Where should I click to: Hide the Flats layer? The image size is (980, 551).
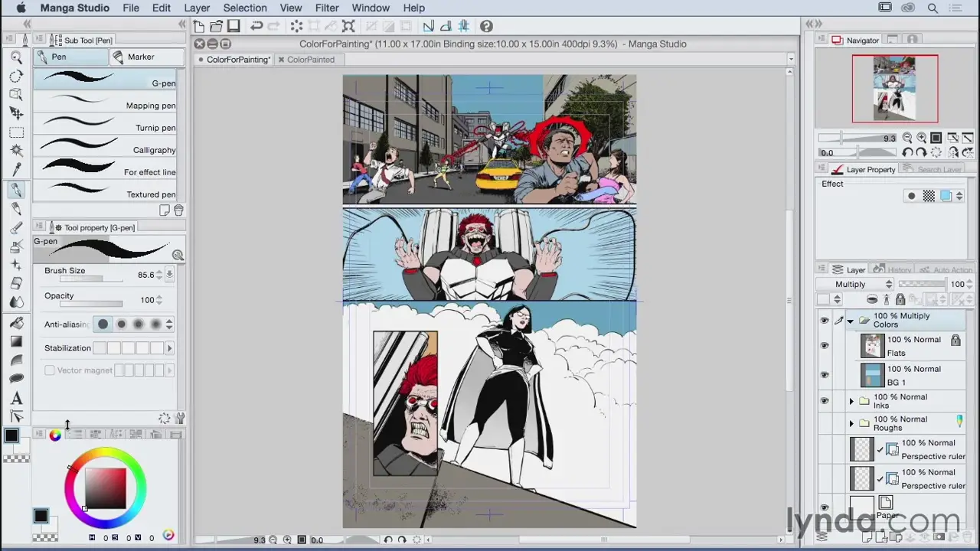pyautogui.click(x=825, y=346)
